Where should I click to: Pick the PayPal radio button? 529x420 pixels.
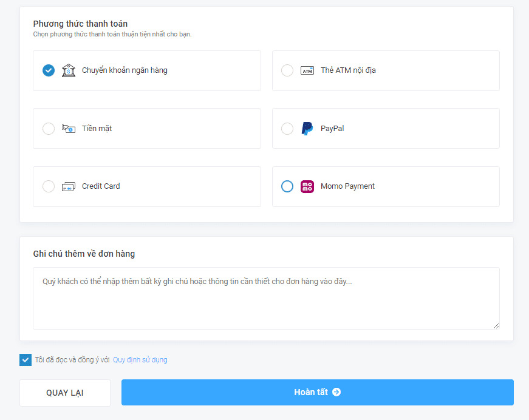[287, 129]
